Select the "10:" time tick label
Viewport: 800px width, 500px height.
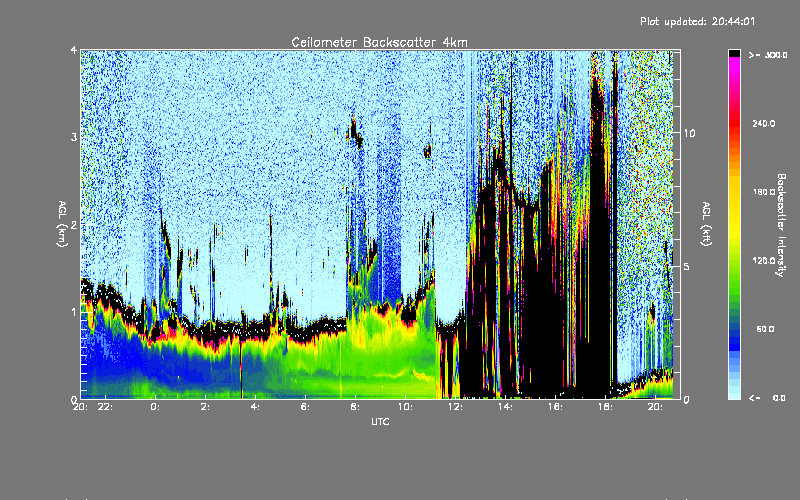coord(405,407)
